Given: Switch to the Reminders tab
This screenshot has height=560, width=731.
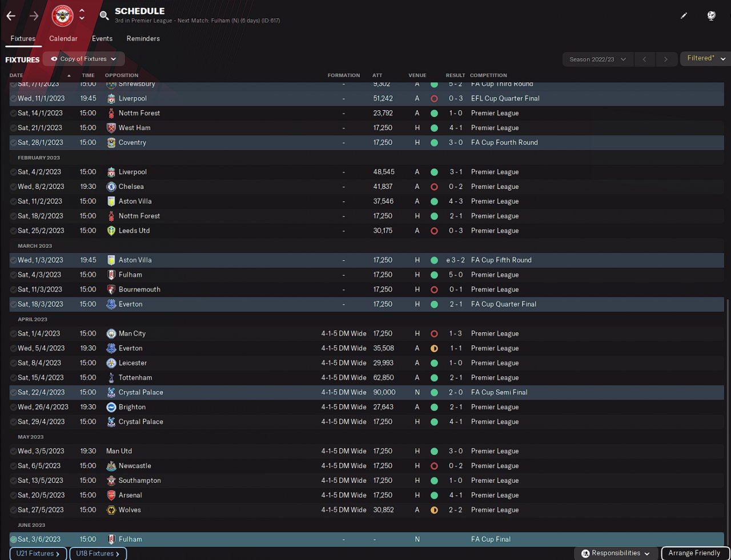Looking at the screenshot, I should coord(143,39).
